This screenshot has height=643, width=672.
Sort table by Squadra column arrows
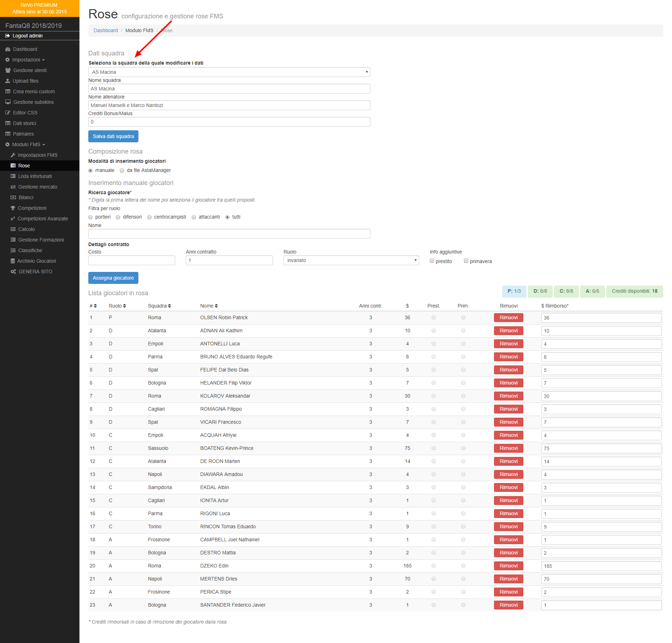(x=170, y=306)
